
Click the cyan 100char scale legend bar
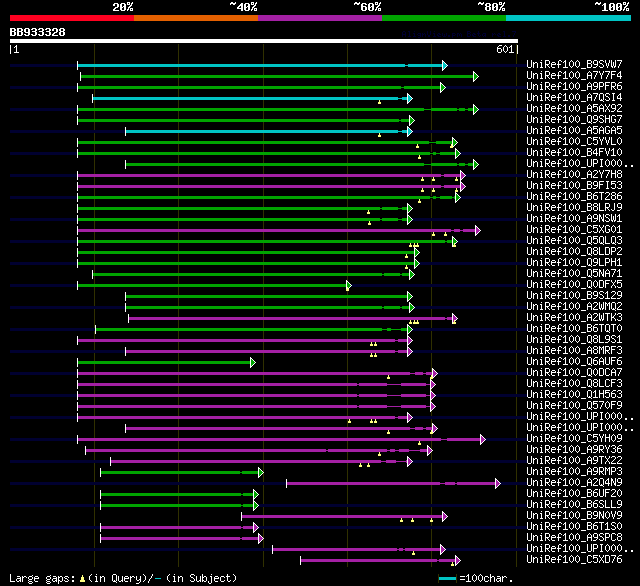pos(447,578)
